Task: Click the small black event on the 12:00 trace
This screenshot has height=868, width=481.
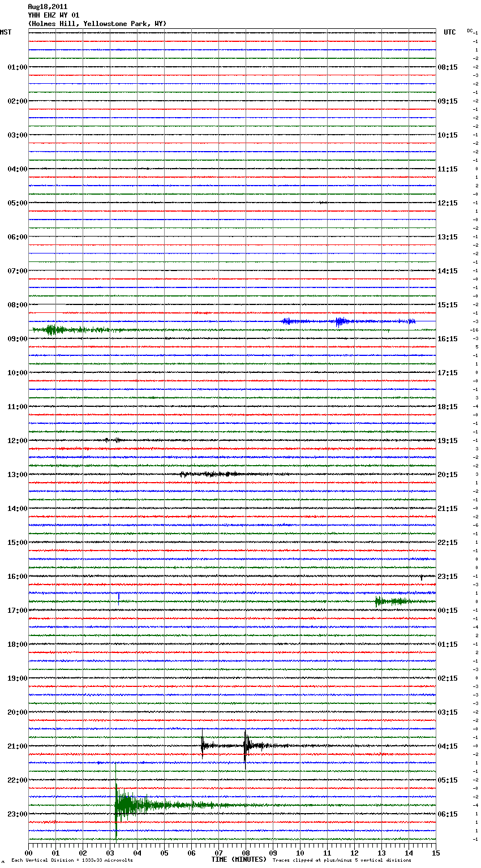Action: coord(113,440)
